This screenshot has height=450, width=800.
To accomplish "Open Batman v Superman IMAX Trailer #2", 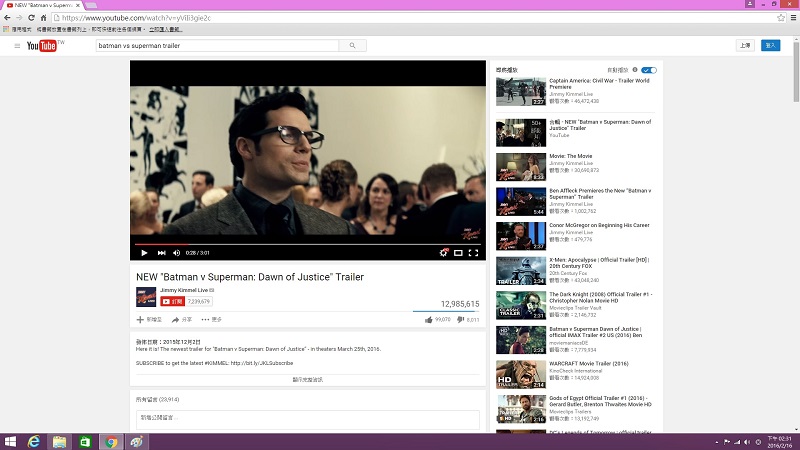I will (595, 332).
